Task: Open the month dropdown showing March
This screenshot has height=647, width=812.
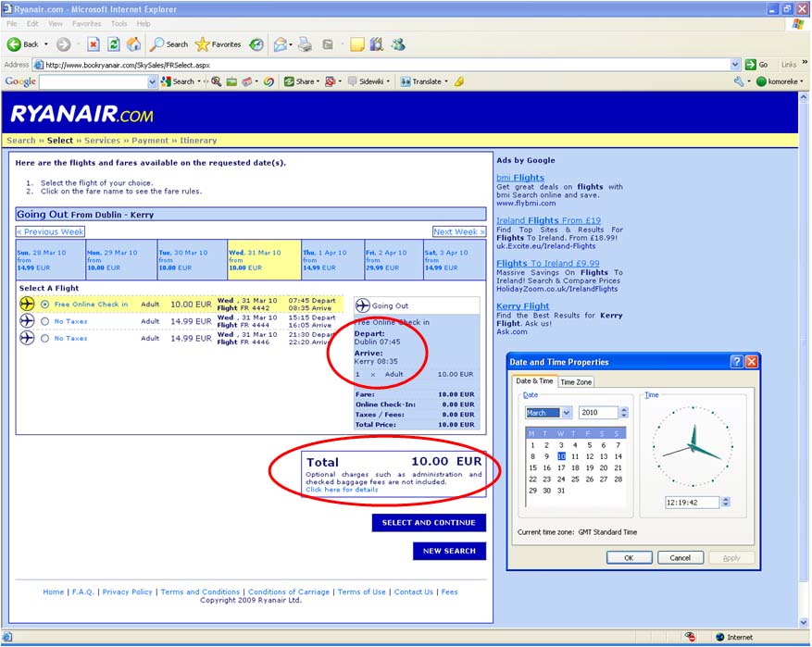Action: pyautogui.click(x=567, y=413)
